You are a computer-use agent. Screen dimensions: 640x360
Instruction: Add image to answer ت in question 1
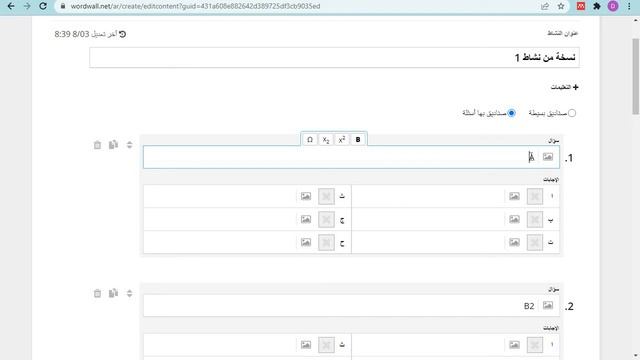click(x=514, y=242)
